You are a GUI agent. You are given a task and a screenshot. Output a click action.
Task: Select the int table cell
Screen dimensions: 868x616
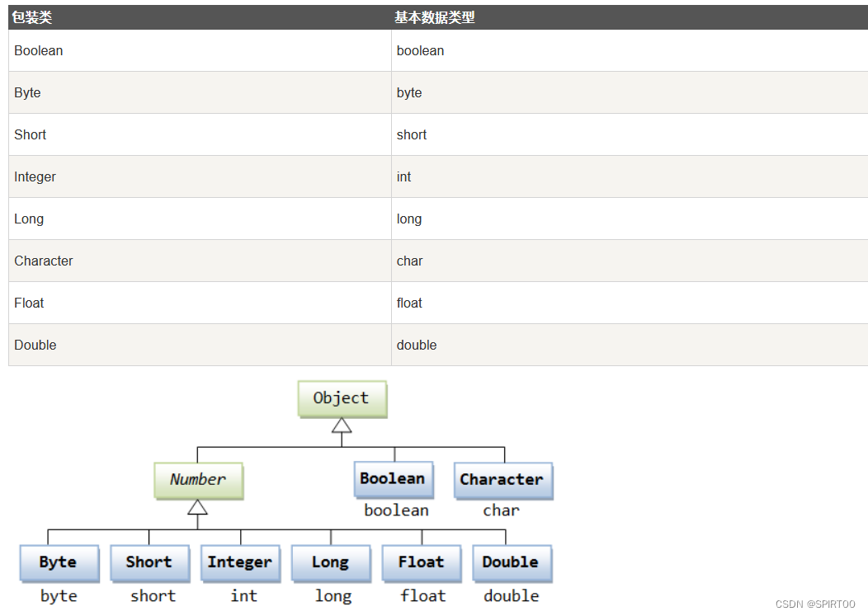[x=630, y=176]
